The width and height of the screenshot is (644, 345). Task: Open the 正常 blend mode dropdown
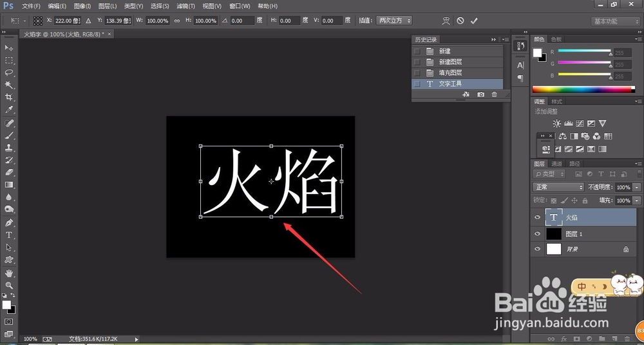pos(558,187)
